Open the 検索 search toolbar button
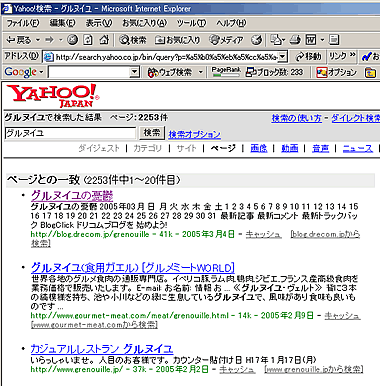 click(x=133, y=40)
